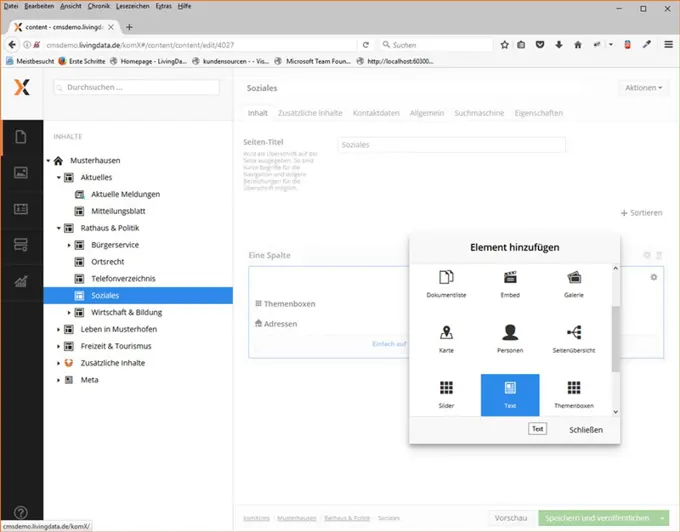Collapse the Aktuelles tree node
The width and height of the screenshot is (680, 532).
58,177
